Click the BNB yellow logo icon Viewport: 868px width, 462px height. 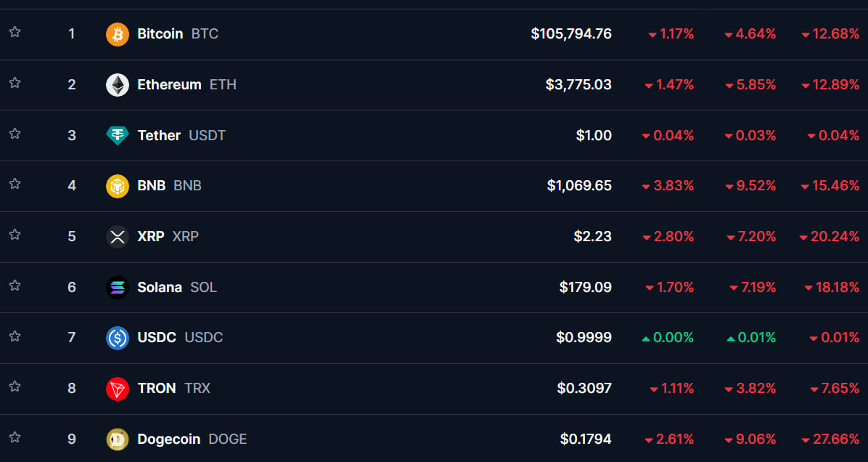tap(118, 186)
